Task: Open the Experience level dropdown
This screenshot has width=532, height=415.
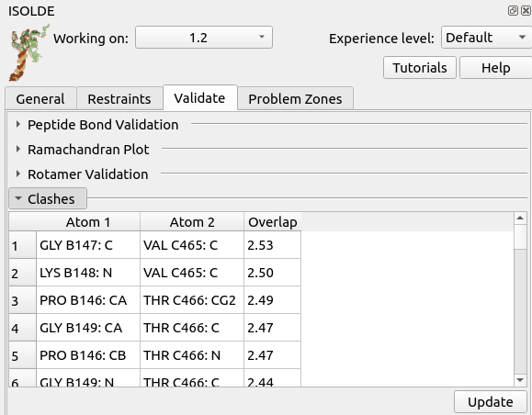Action: [x=486, y=38]
